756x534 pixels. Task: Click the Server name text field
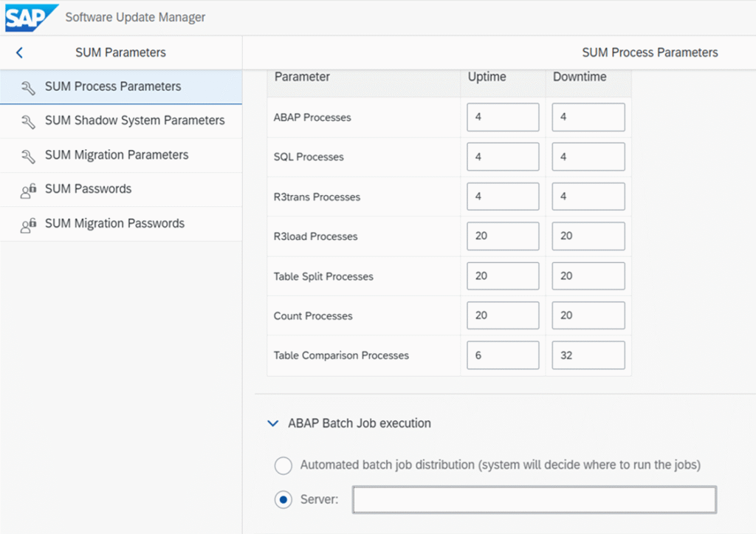point(534,500)
